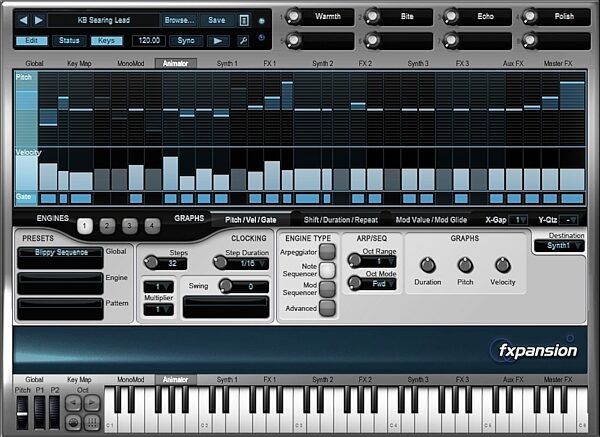Shift keyboard octave up with right arrow
This screenshot has width=600, height=437.
tap(92, 403)
